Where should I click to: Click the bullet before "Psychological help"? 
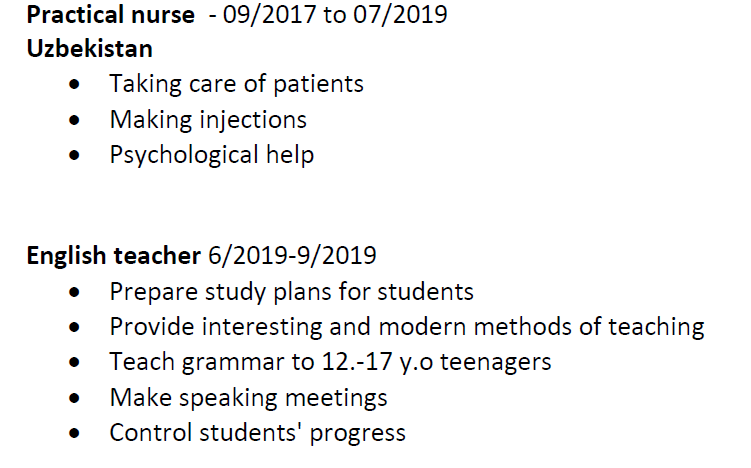tap(76, 156)
